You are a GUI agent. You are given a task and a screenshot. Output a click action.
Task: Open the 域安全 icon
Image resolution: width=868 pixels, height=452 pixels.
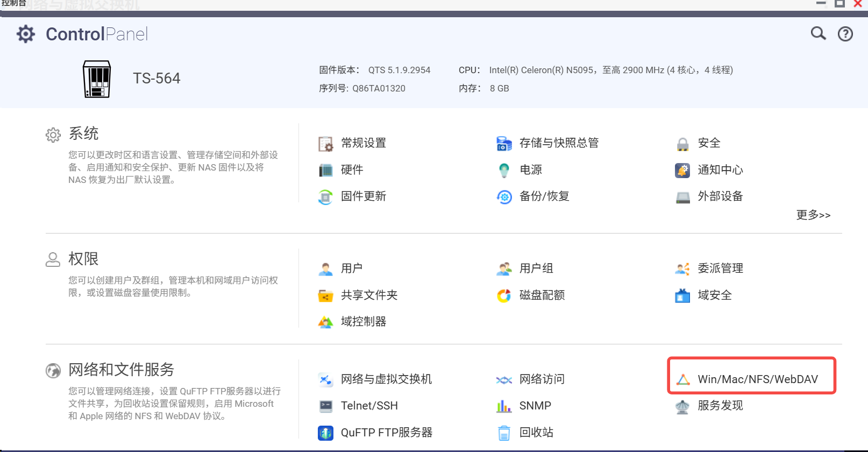point(682,295)
